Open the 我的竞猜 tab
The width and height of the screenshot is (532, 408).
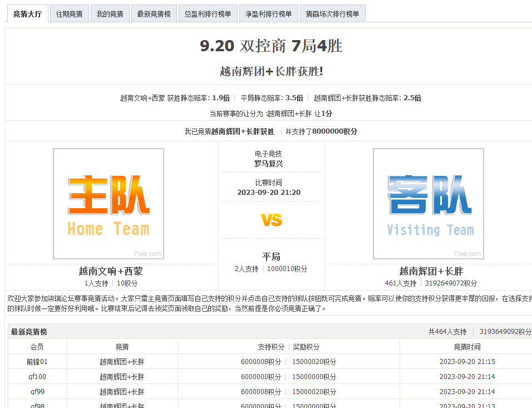coord(110,13)
